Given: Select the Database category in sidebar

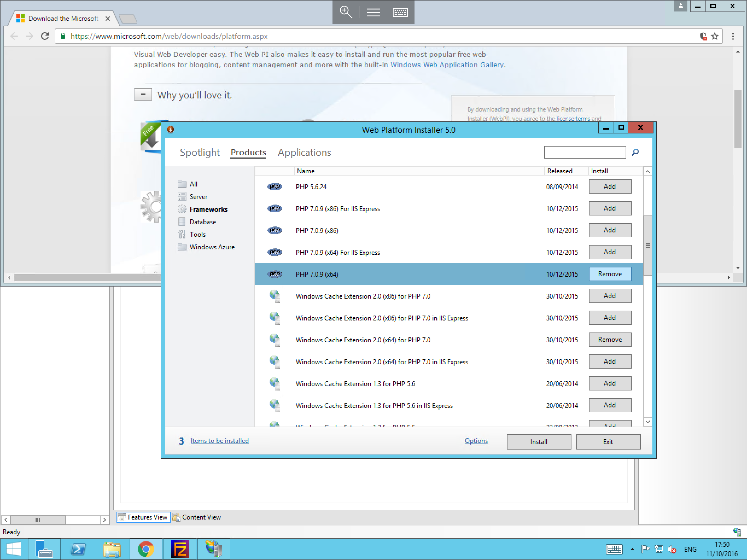Looking at the screenshot, I should click(202, 221).
